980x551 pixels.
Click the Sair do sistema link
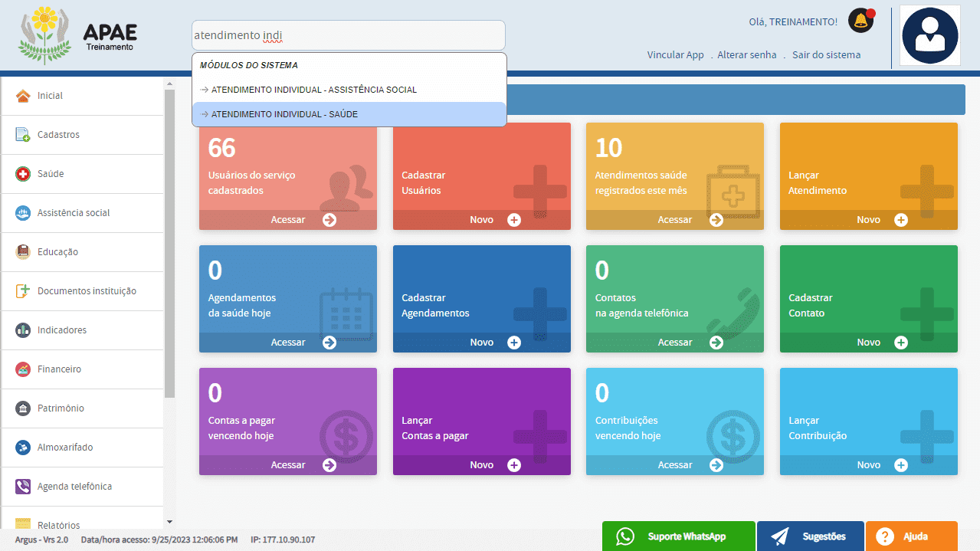click(826, 55)
